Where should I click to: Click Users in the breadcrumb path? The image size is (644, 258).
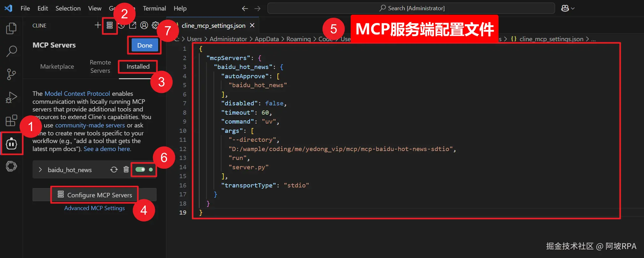[x=194, y=39]
